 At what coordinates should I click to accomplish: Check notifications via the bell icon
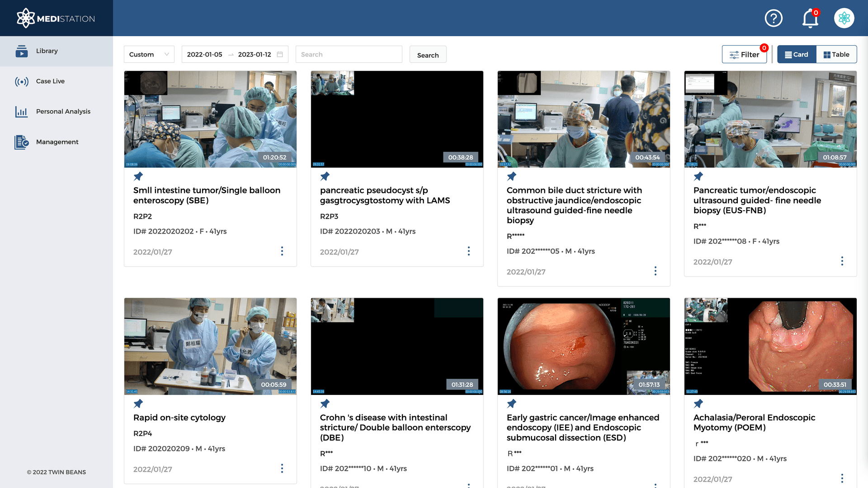point(810,19)
